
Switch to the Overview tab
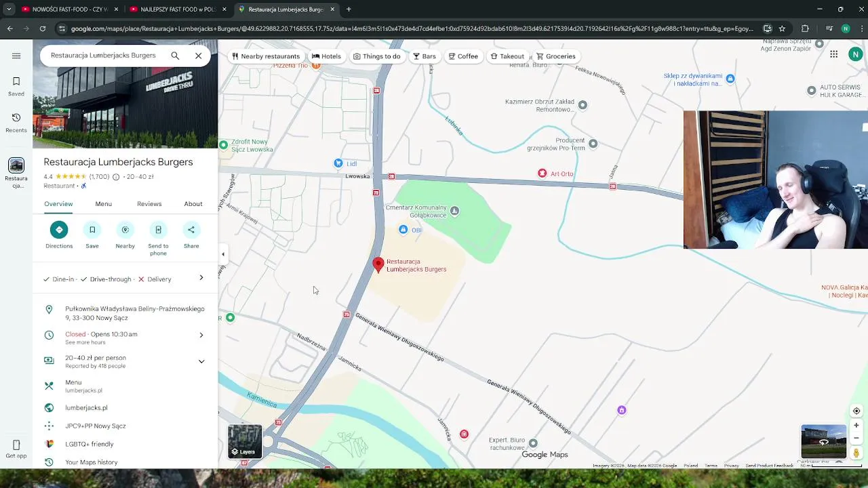pyautogui.click(x=58, y=204)
